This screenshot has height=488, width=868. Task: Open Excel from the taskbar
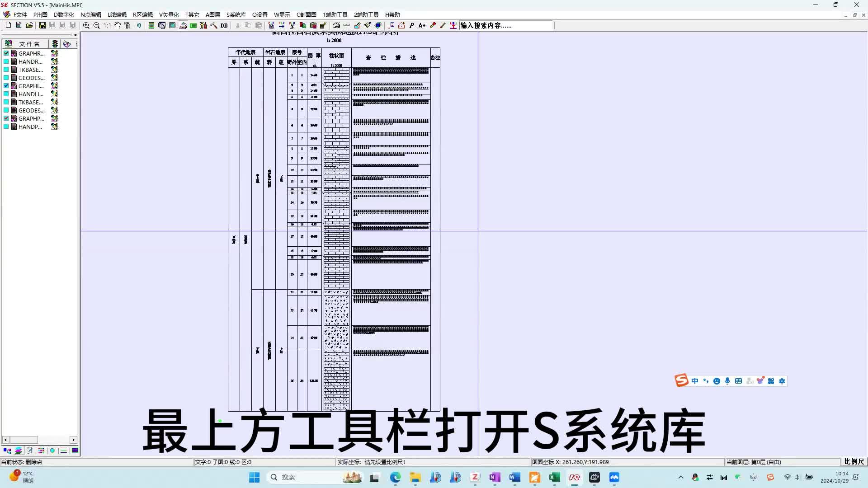pyautogui.click(x=554, y=477)
